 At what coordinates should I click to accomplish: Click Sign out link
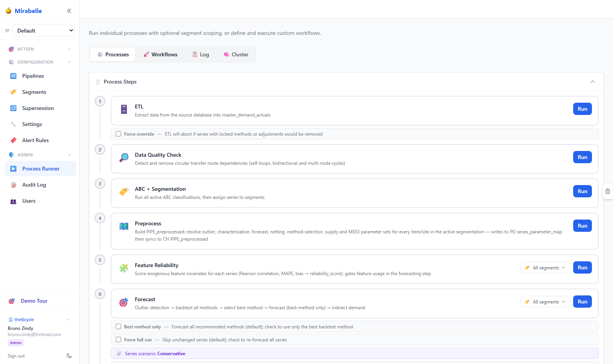(16, 356)
